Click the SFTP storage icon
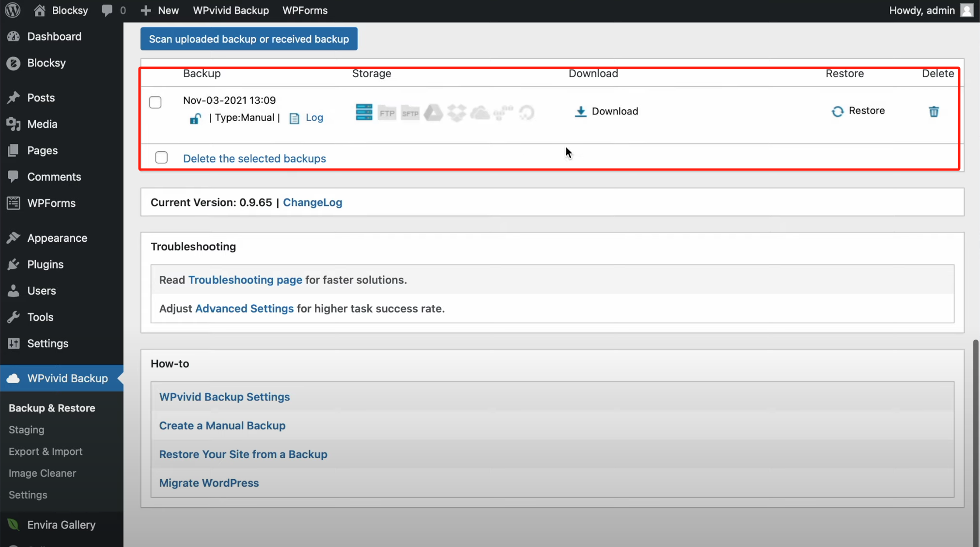Viewport: 980px width, 547px height. pos(410,113)
